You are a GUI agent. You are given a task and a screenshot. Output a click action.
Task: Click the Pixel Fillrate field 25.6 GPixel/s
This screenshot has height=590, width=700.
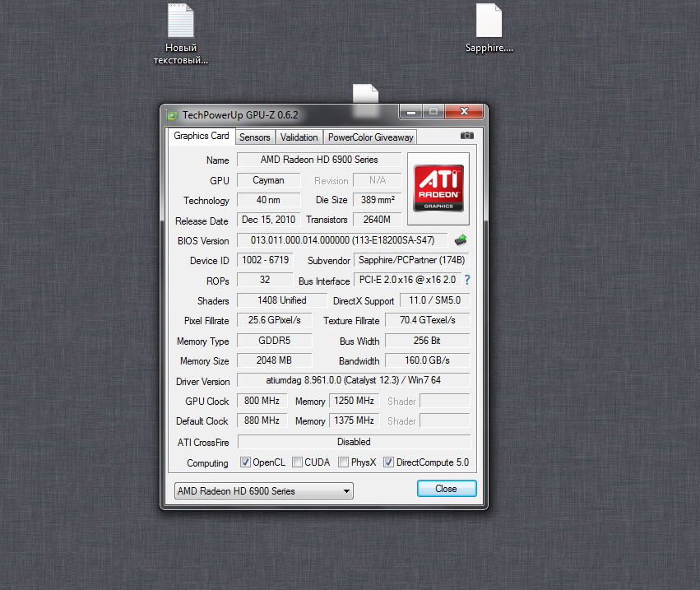(x=275, y=320)
